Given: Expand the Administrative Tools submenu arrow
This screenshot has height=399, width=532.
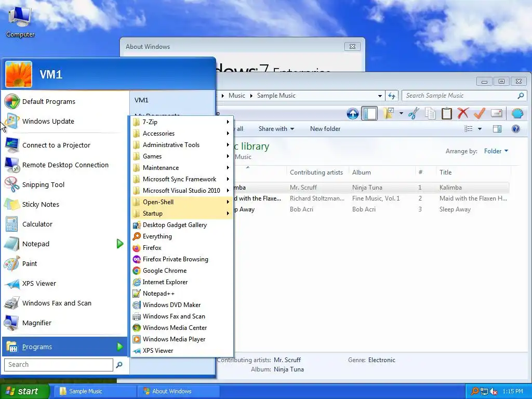Looking at the screenshot, I should 228,145.
